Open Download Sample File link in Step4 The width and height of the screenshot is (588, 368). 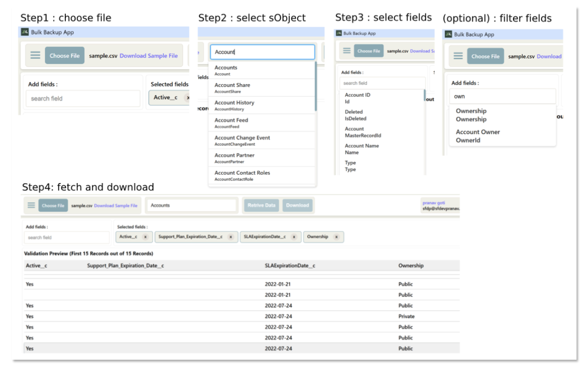116,206
